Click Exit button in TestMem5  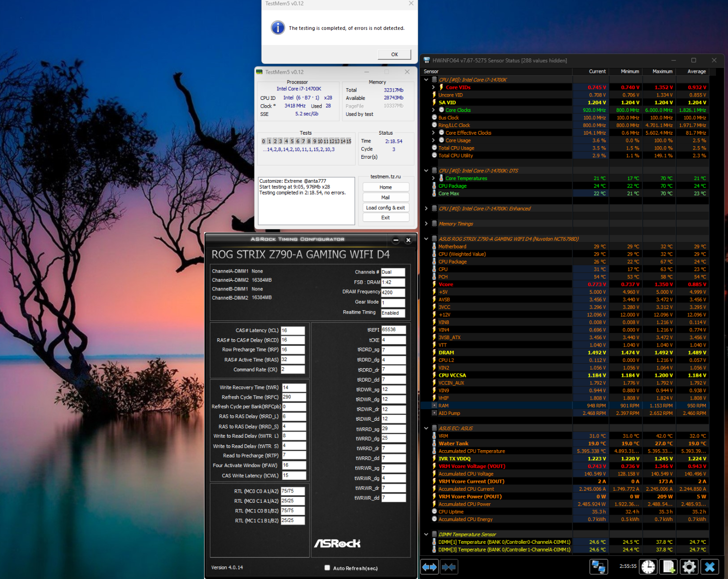click(x=385, y=218)
